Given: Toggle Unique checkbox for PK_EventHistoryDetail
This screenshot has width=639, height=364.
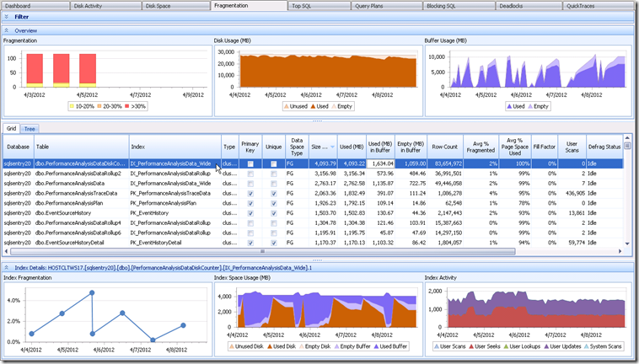Looking at the screenshot, I should [273, 243].
